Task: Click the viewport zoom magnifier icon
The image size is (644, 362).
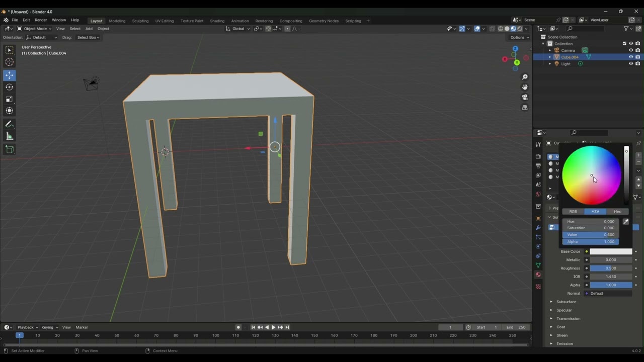Action: (x=525, y=77)
